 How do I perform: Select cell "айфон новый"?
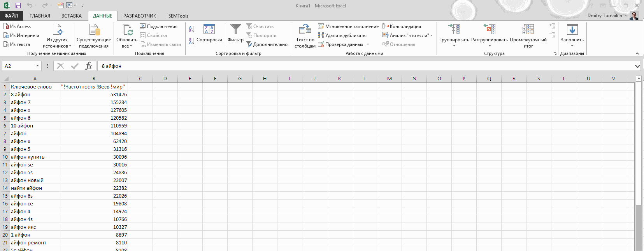pos(35,180)
